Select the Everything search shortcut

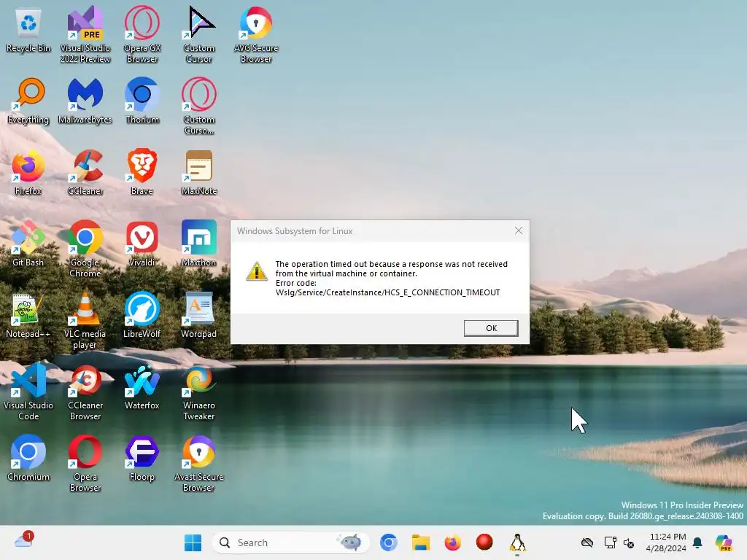pyautogui.click(x=28, y=101)
